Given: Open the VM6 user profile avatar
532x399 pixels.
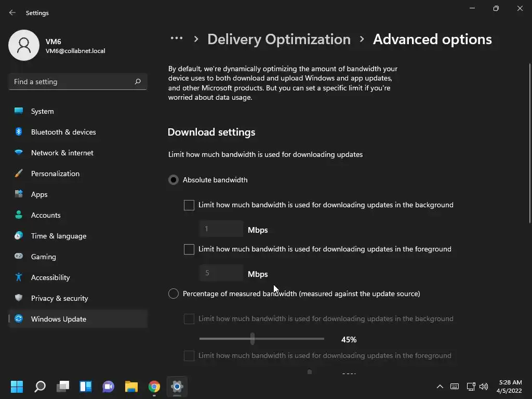Looking at the screenshot, I should [x=24, y=45].
